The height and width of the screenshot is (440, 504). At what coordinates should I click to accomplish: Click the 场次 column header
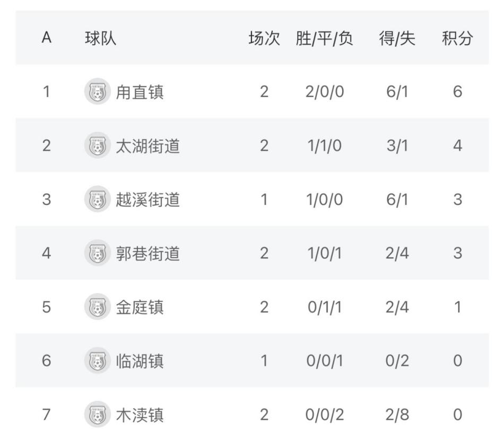coord(264,39)
